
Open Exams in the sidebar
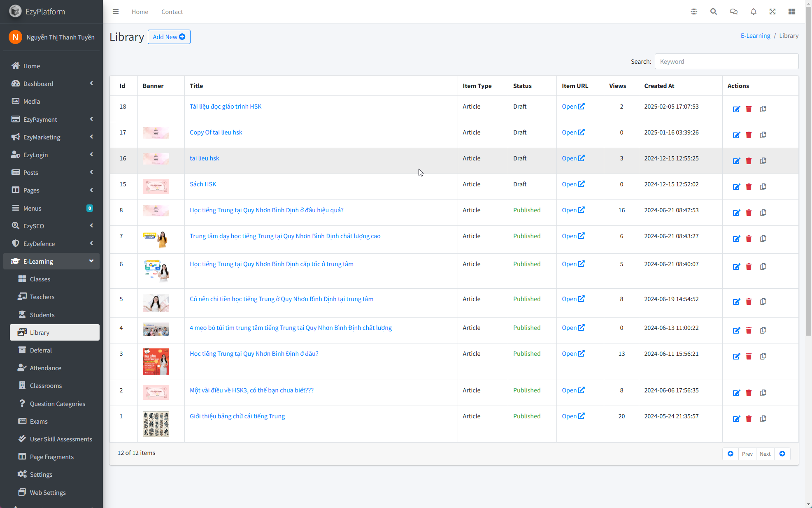[55, 421]
